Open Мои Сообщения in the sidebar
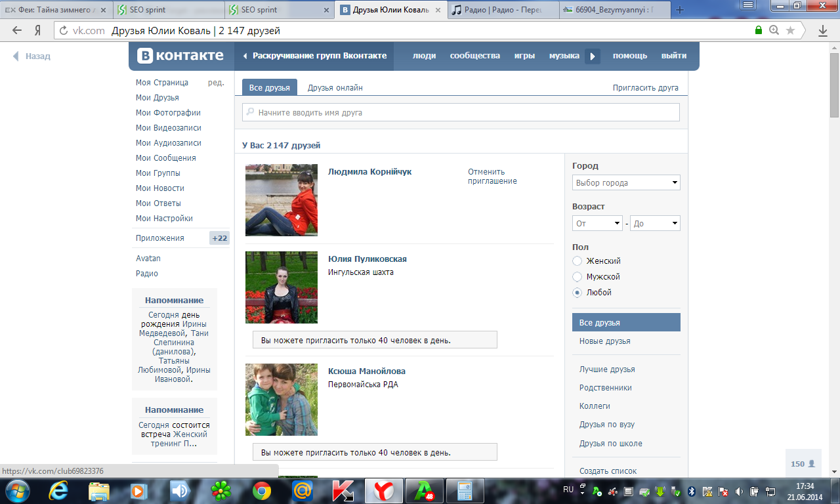Viewport: 840px width, 504px height. (165, 157)
